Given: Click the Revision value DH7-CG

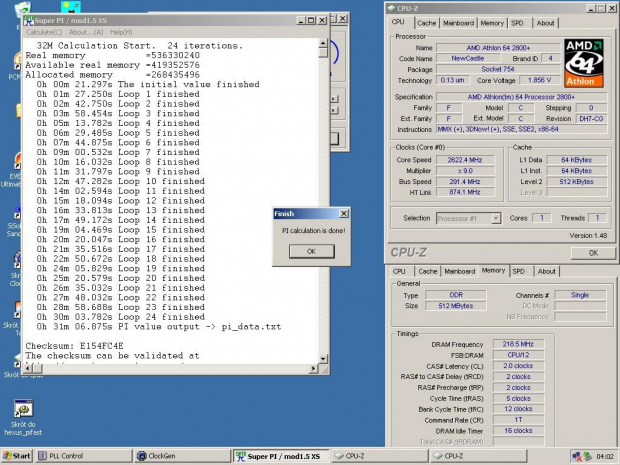Looking at the screenshot, I should click(x=592, y=119).
